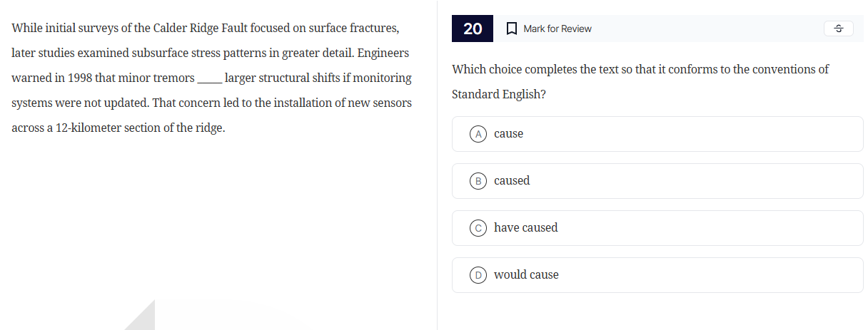The height and width of the screenshot is (330, 868).
Task: Select the answer text "cause"
Action: pos(508,134)
